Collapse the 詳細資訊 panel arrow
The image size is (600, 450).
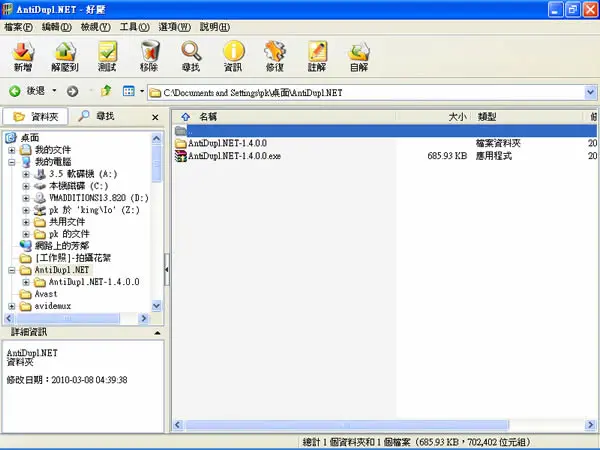[x=157, y=333]
